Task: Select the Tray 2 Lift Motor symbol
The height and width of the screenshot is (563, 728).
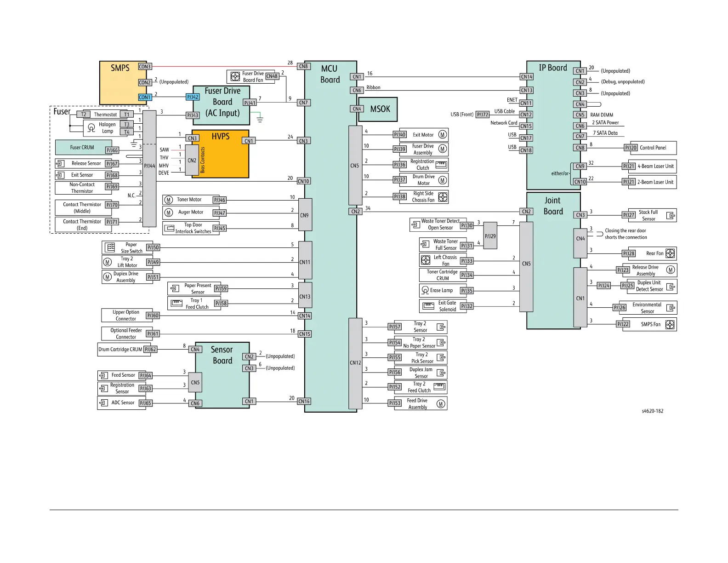Action: point(108,262)
